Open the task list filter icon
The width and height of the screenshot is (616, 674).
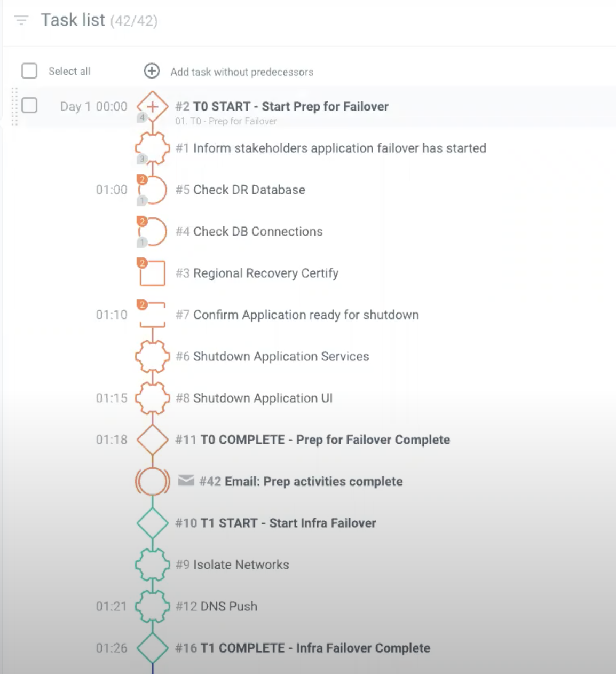pyautogui.click(x=21, y=21)
